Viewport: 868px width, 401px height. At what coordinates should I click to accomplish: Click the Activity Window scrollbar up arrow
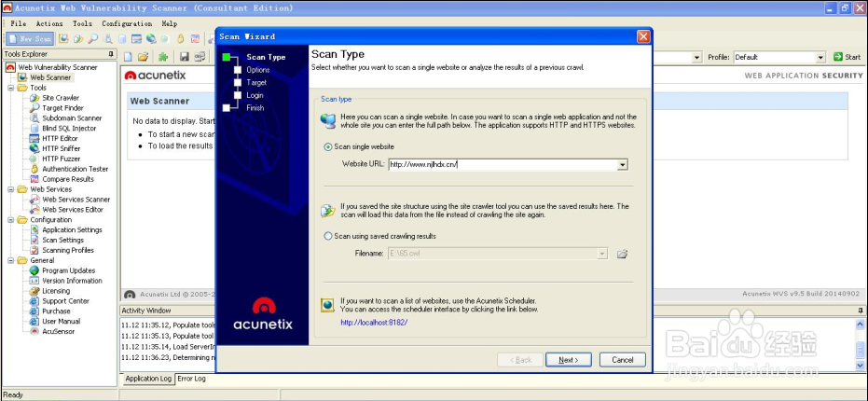point(861,325)
